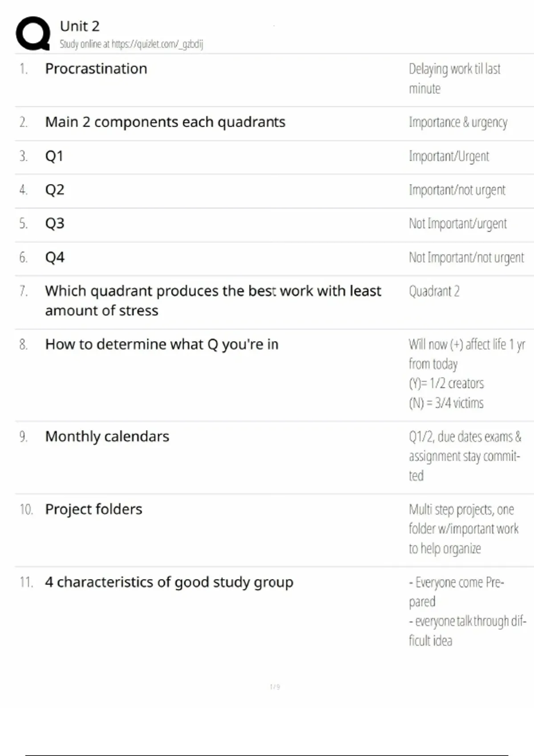Select the Procrastination term

click(96, 69)
